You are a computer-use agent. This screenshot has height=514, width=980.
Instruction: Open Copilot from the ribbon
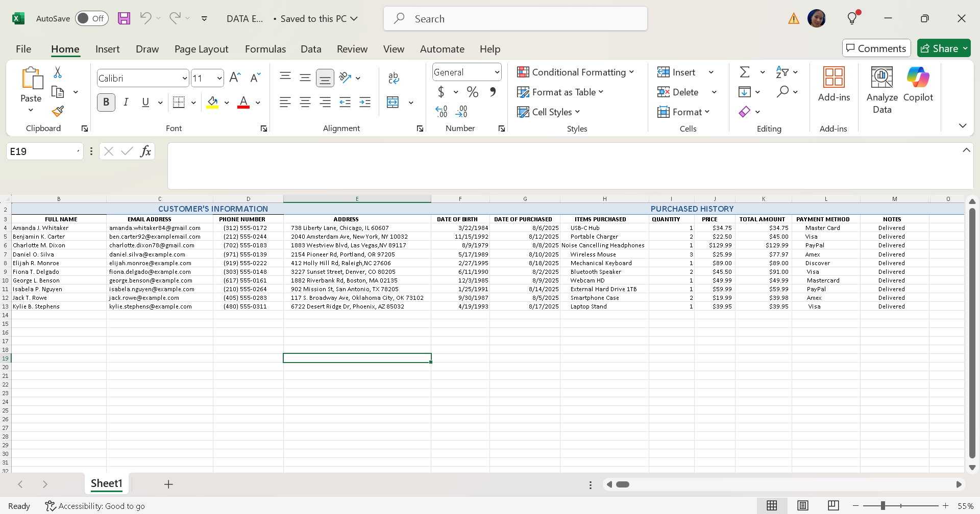(918, 84)
